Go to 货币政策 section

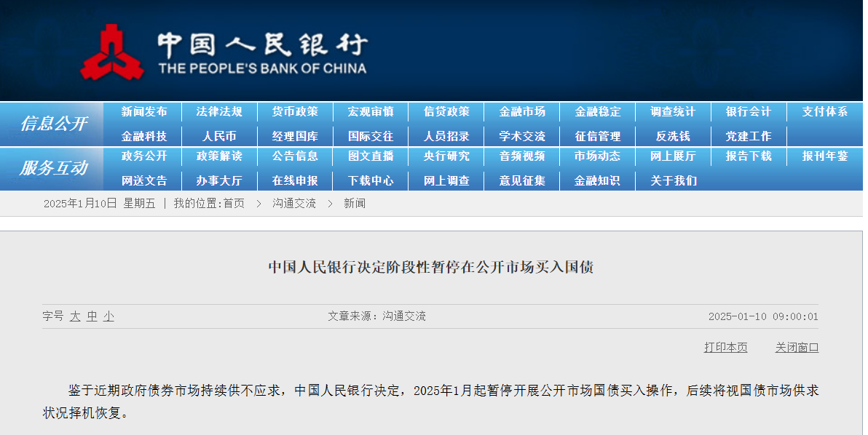point(295,111)
